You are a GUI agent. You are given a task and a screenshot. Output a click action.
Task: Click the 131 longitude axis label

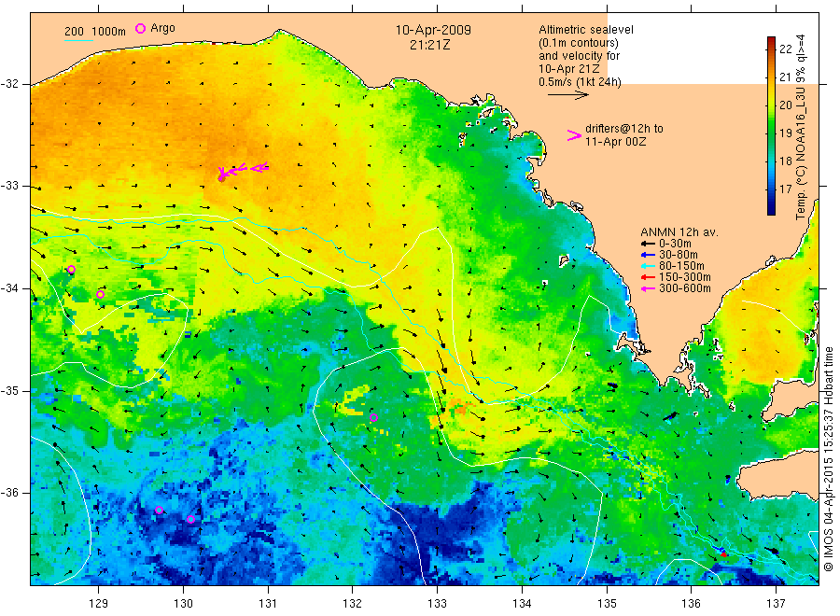[268, 604]
